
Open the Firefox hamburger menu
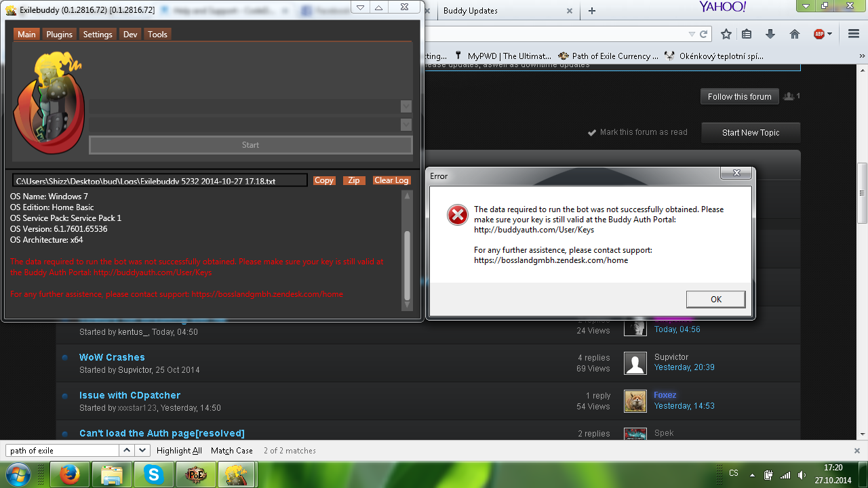853,34
